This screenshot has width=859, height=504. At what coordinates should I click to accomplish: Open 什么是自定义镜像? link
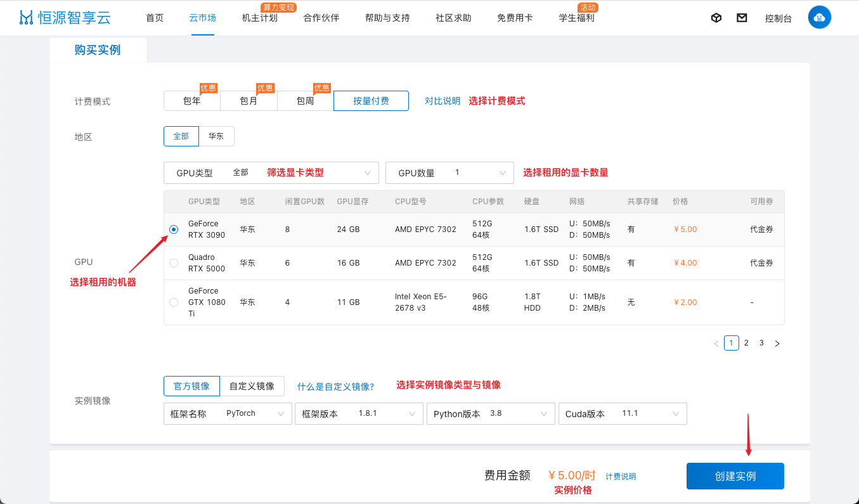tap(336, 386)
